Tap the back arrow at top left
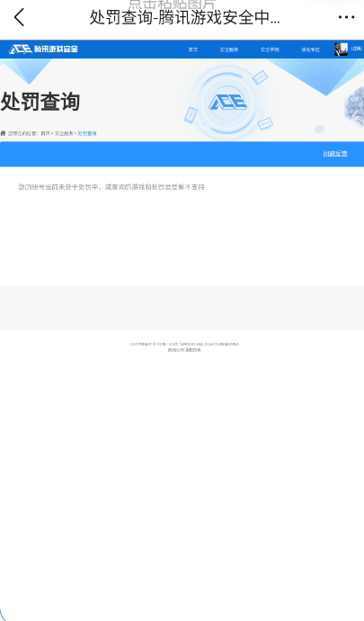364x621 pixels. tap(19, 17)
